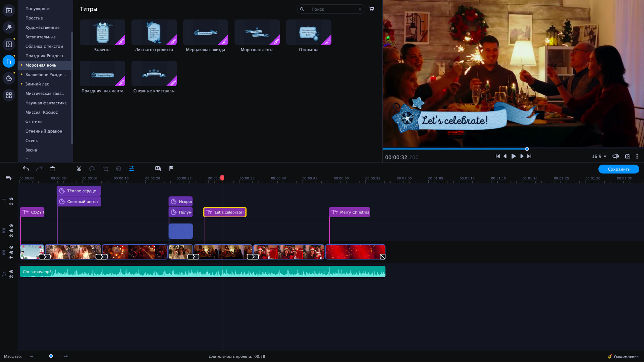Select the scissors tool to split a clip
This screenshot has height=362, width=644.
[79, 169]
